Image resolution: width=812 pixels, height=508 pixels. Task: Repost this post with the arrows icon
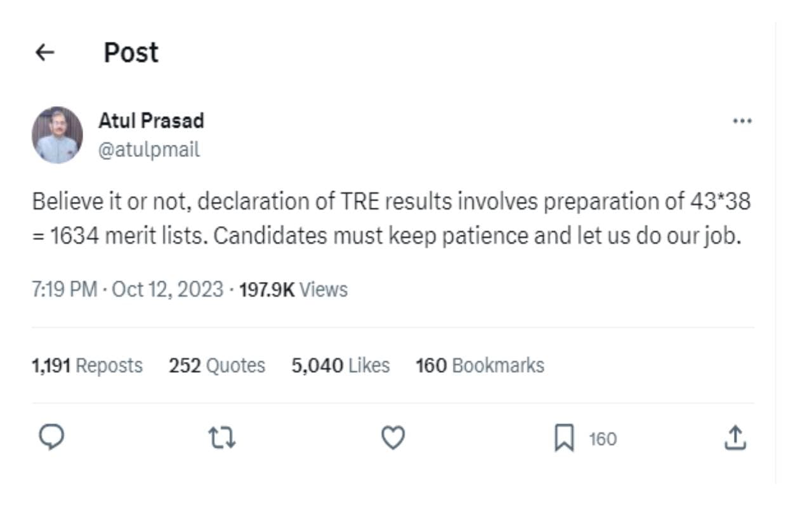[x=222, y=438]
